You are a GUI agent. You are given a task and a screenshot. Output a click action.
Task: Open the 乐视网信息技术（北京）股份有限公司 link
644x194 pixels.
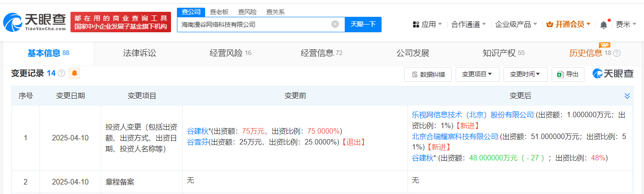coord(473,115)
